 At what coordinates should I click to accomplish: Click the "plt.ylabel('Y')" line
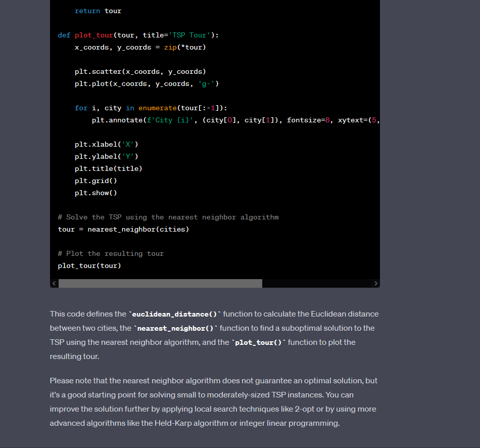[107, 157]
